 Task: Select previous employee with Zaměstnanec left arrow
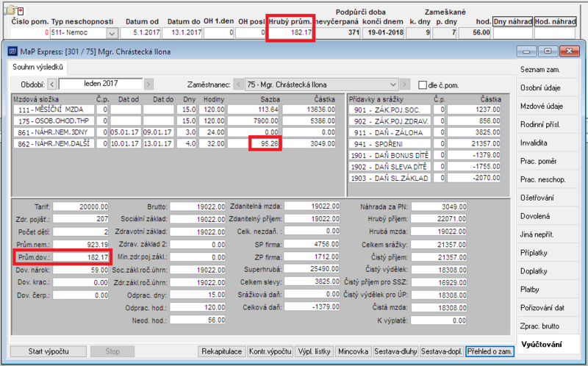pos(238,85)
